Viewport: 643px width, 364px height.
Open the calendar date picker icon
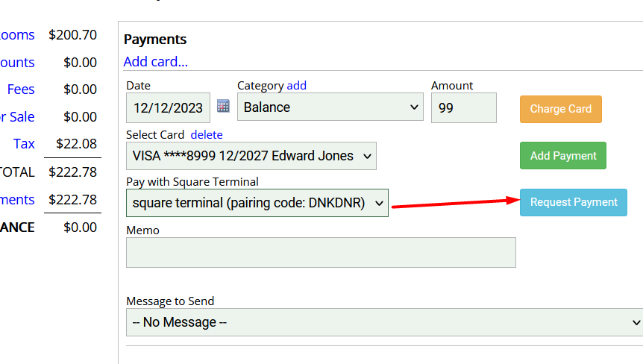coord(223,107)
